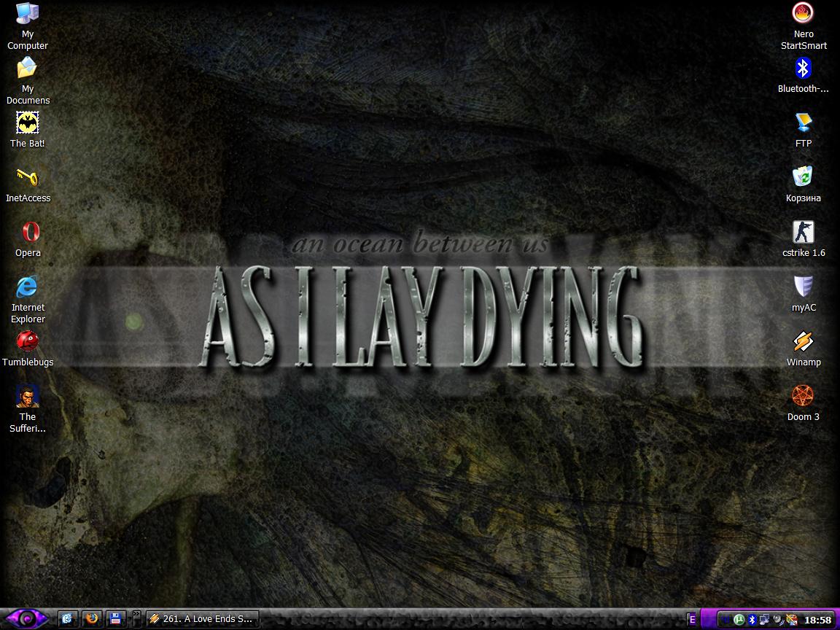The width and height of the screenshot is (840, 630).
Task: Expand the quick launch overflow chevron
Action: tap(136, 618)
